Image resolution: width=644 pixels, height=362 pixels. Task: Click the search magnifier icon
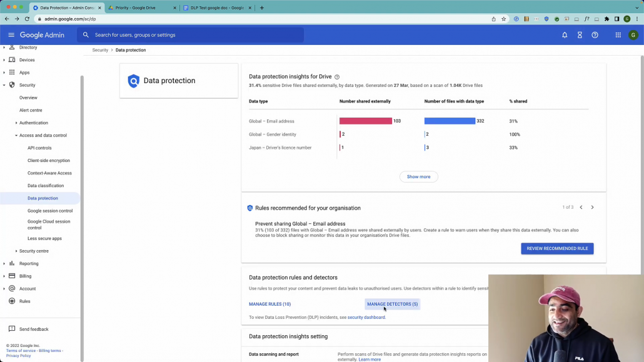point(86,35)
